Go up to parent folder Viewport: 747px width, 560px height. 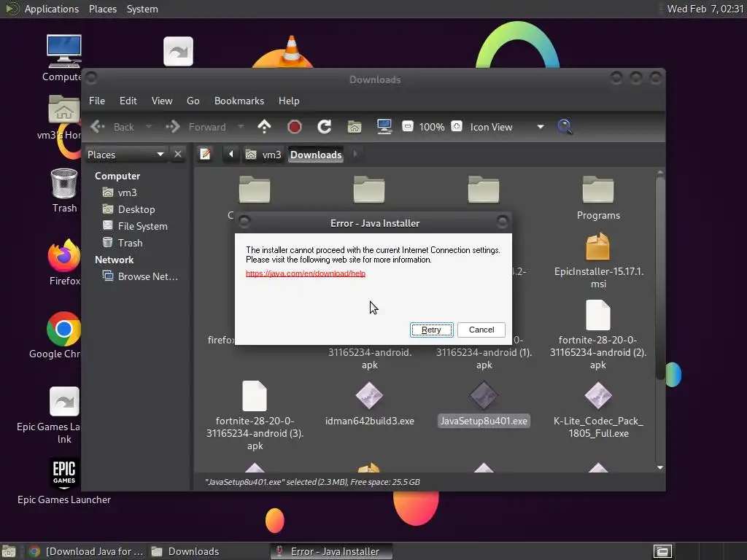264,127
